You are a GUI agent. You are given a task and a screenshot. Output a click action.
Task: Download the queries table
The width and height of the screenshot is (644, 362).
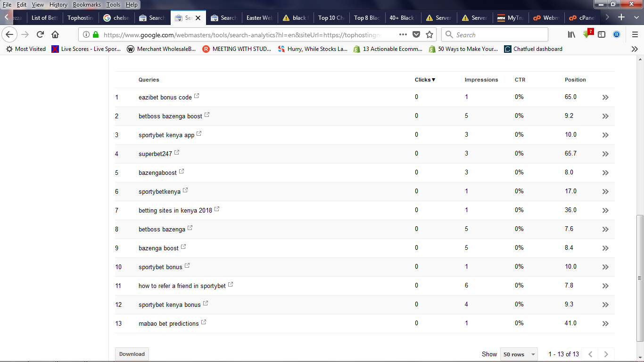pyautogui.click(x=132, y=354)
